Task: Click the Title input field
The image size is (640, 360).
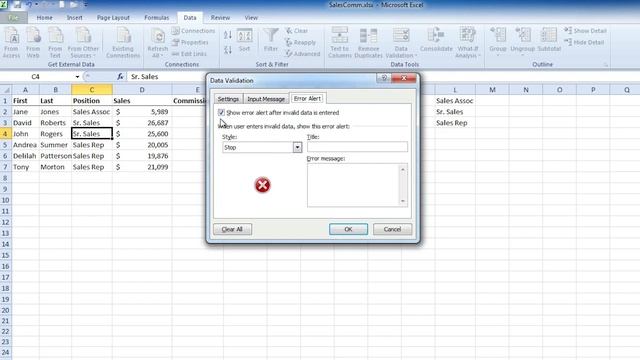Action: 357,147
